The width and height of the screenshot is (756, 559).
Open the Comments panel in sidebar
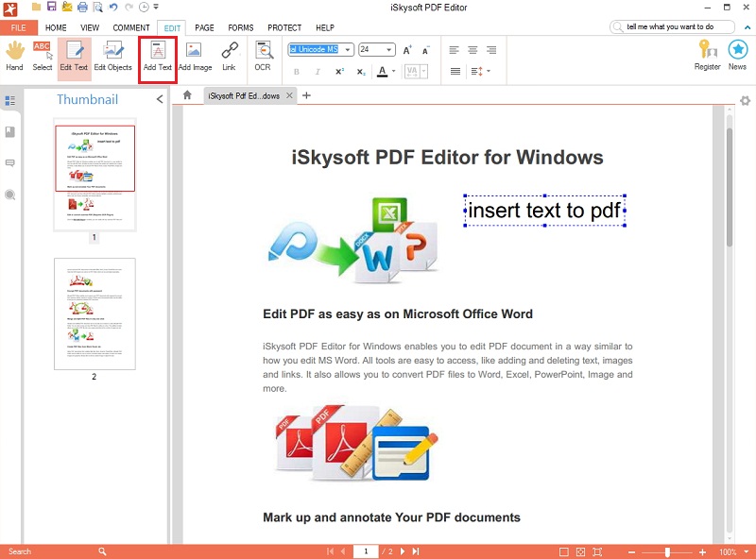pyautogui.click(x=10, y=163)
